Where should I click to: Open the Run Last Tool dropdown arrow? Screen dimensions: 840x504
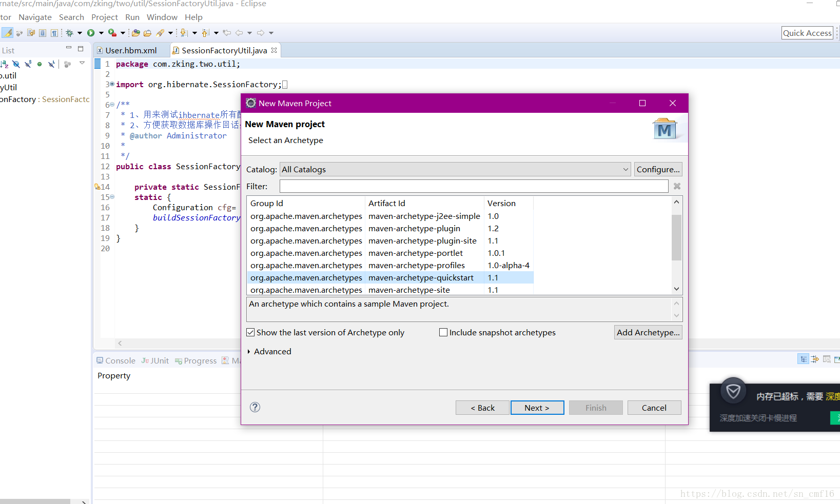(123, 33)
